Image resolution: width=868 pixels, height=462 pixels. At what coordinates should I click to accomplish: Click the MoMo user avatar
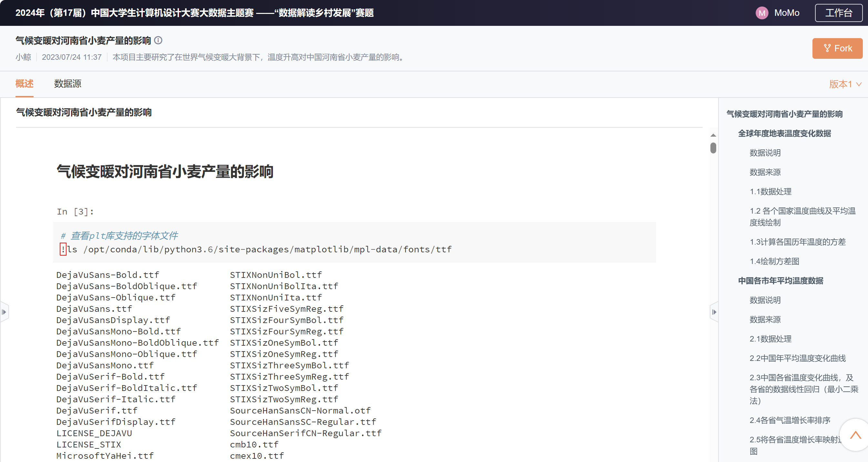point(761,13)
